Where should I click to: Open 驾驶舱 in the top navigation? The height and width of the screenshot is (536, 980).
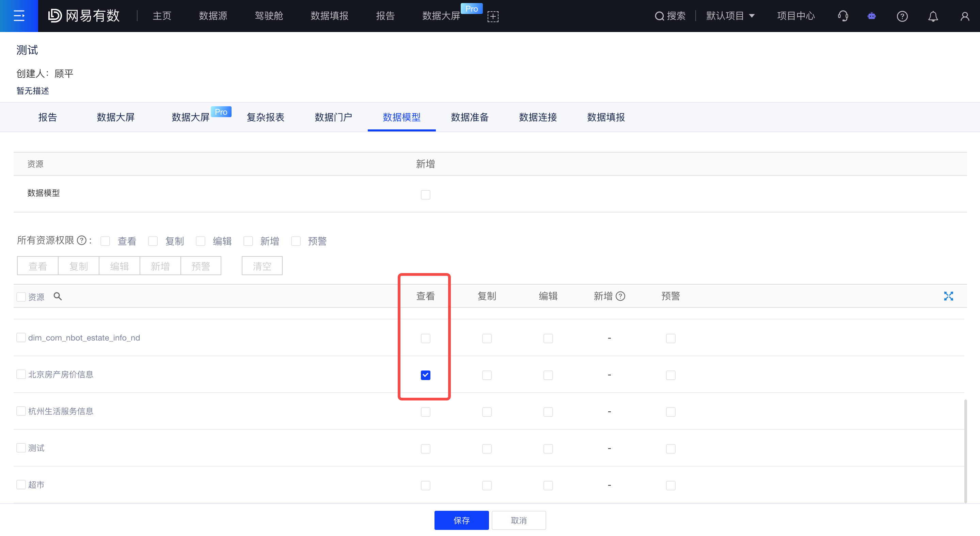(269, 16)
